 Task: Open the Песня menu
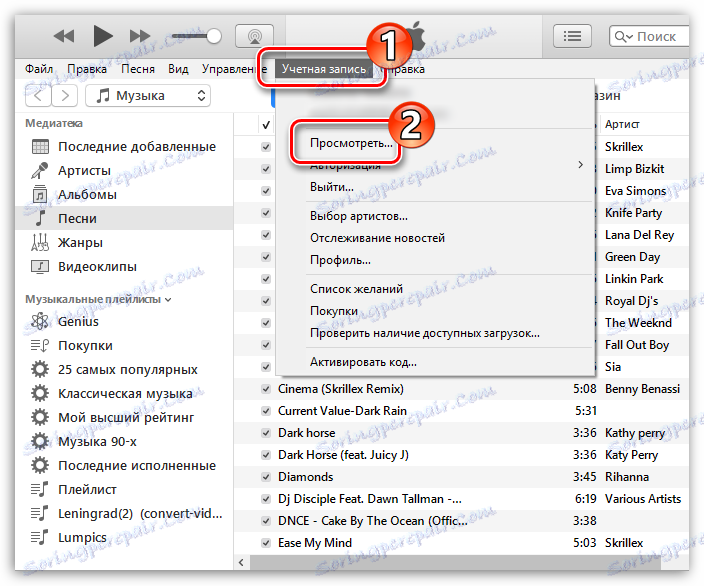[x=138, y=69]
